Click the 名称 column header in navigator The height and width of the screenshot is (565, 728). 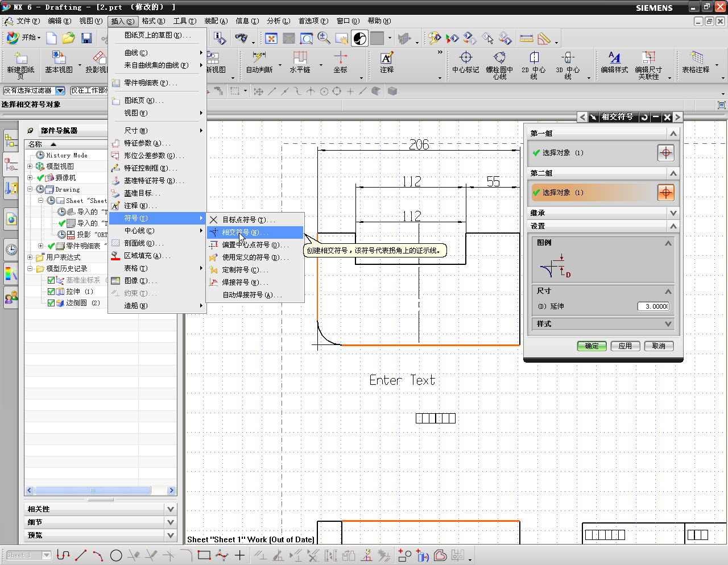pos(65,144)
